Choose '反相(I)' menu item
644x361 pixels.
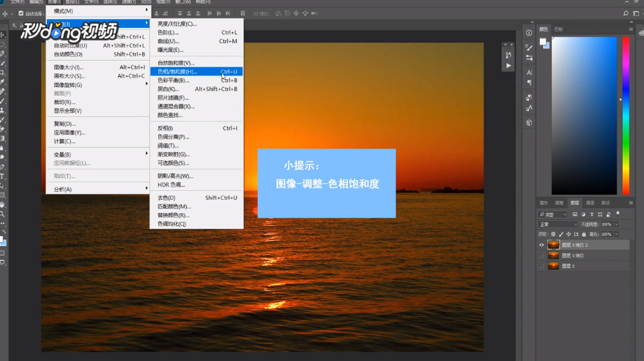pyautogui.click(x=197, y=128)
